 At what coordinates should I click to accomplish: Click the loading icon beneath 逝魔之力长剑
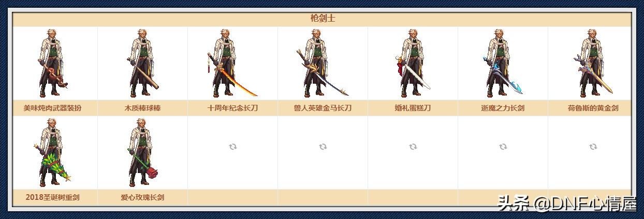[x=503, y=147]
